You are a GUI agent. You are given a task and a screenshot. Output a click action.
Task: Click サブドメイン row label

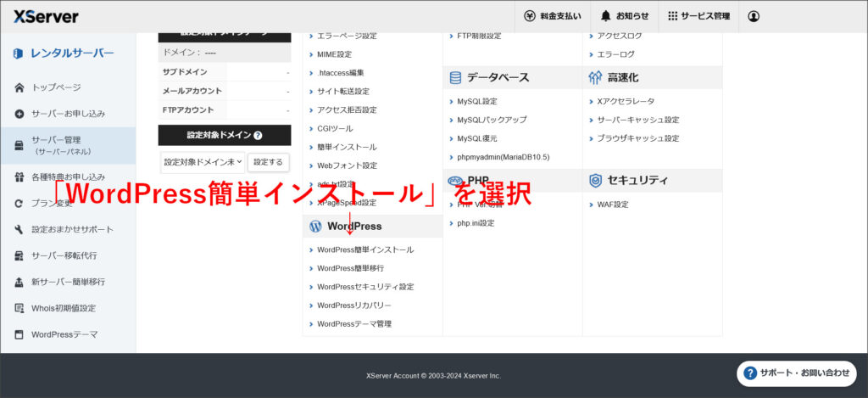pos(185,72)
